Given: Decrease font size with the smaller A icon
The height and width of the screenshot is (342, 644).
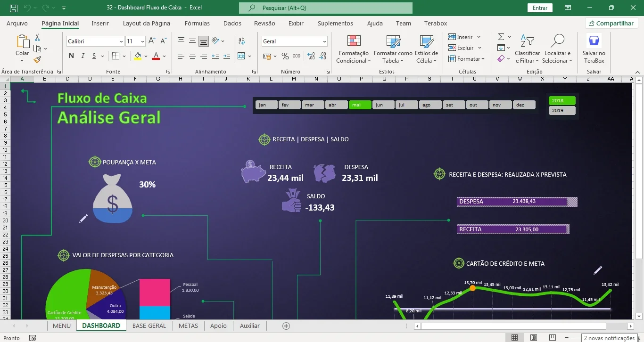Looking at the screenshot, I should click(x=163, y=41).
